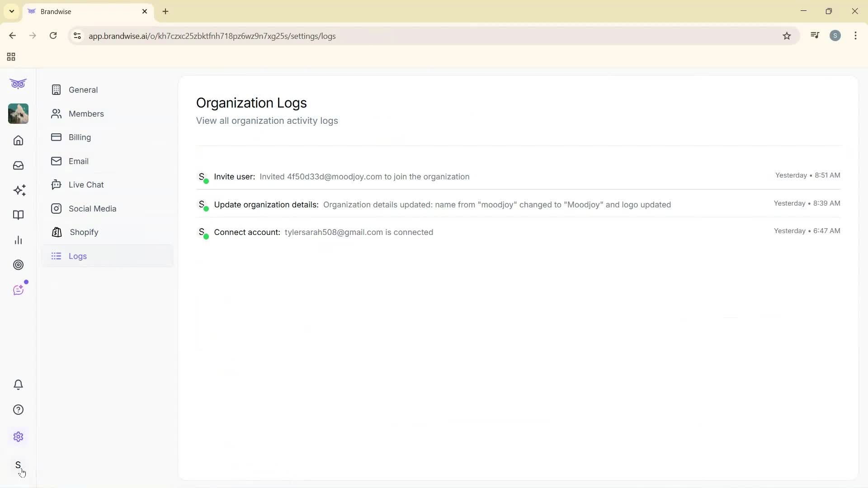Open the Moodjoy workspace avatar
Viewport: 868px width, 488px height.
[x=18, y=113]
